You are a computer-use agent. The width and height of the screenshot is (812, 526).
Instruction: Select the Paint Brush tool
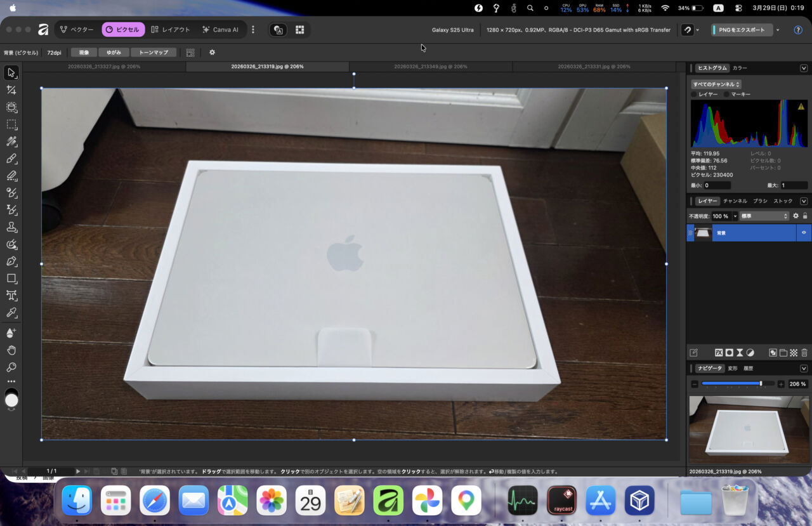click(x=11, y=159)
